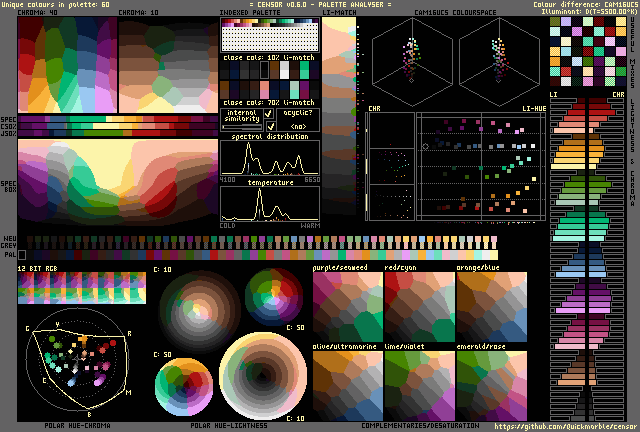Click the narrow CHR plot label above the small panels
The width and height of the screenshot is (640, 432).
374,109
